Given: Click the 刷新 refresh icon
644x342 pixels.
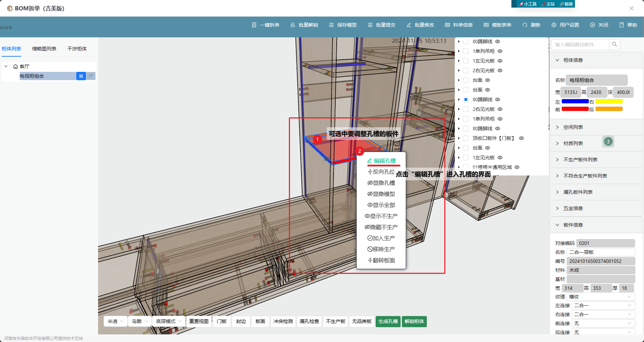Looking at the screenshot, I should click(525, 25).
